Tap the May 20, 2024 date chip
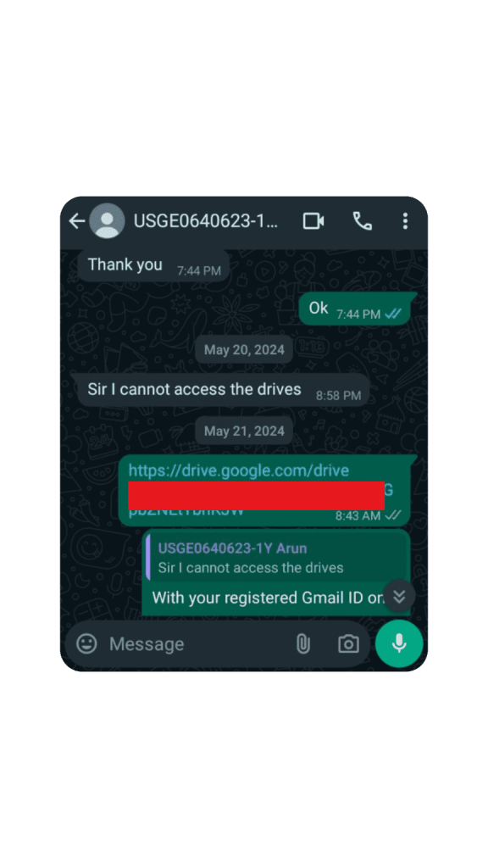 coord(244,350)
